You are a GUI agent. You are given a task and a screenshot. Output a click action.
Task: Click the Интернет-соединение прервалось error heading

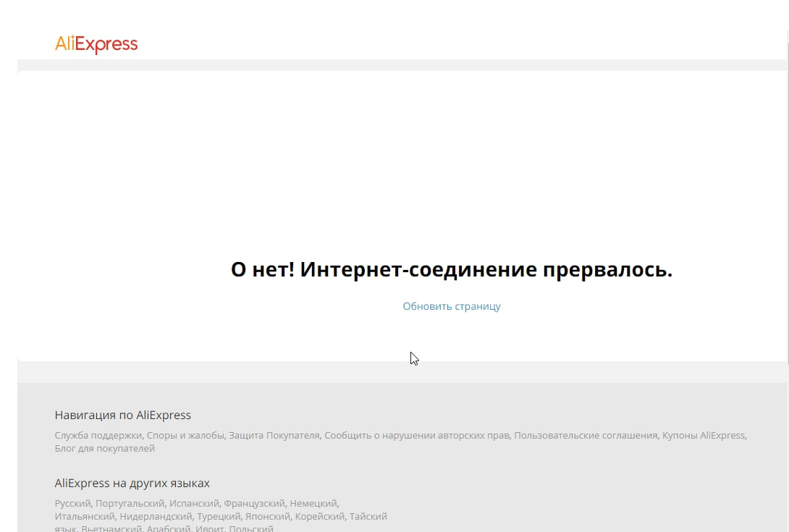tap(452, 269)
